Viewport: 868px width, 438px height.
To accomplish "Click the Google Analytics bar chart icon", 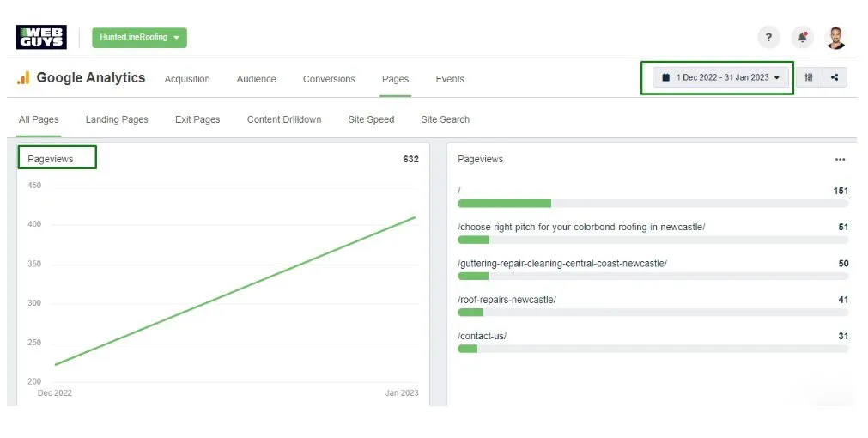I will tap(23, 78).
